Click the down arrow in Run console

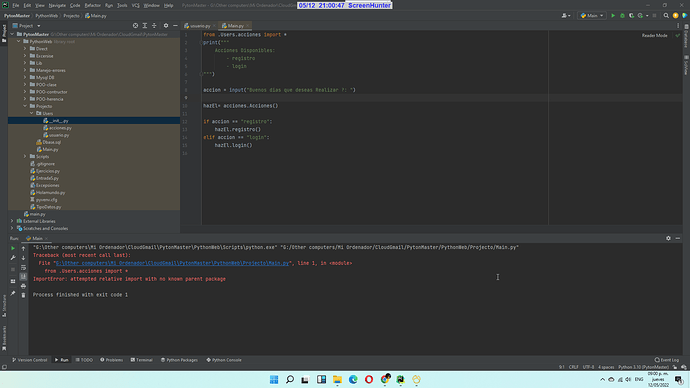coord(23,258)
